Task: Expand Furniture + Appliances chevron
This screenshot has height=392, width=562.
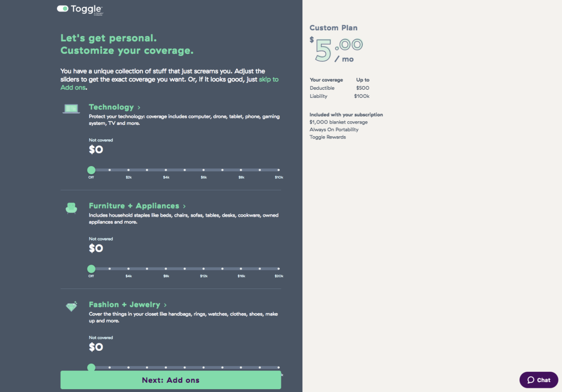Action: (x=184, y=206)
